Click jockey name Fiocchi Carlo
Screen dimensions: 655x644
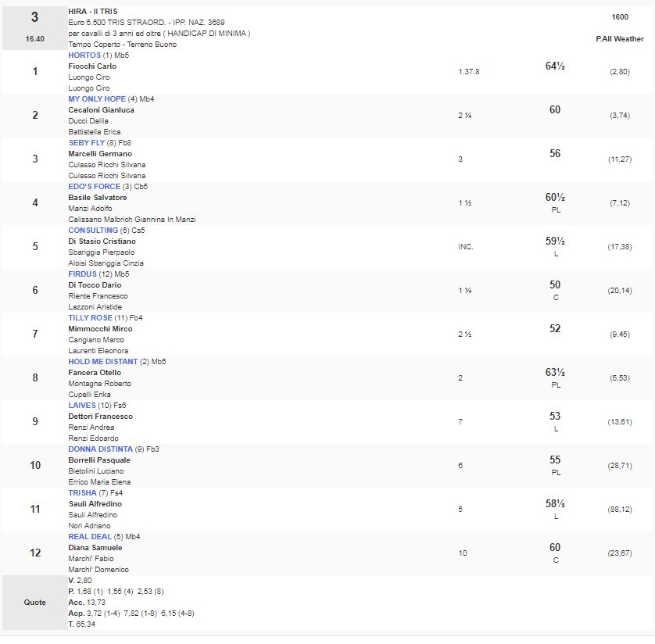(92, 66)
